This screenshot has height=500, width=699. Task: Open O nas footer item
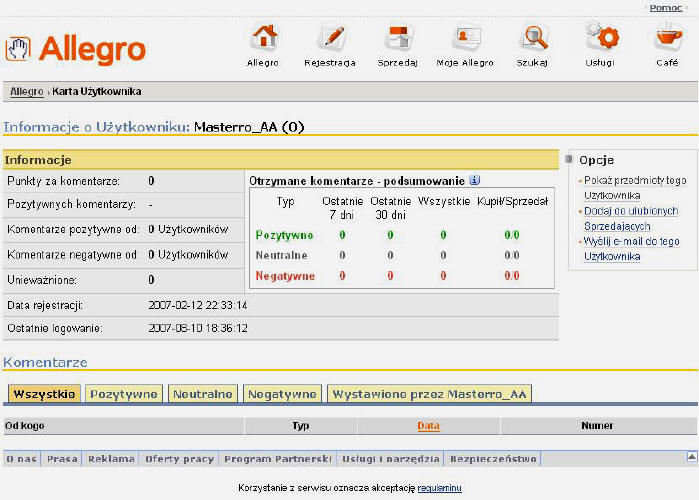coord(21,459)
